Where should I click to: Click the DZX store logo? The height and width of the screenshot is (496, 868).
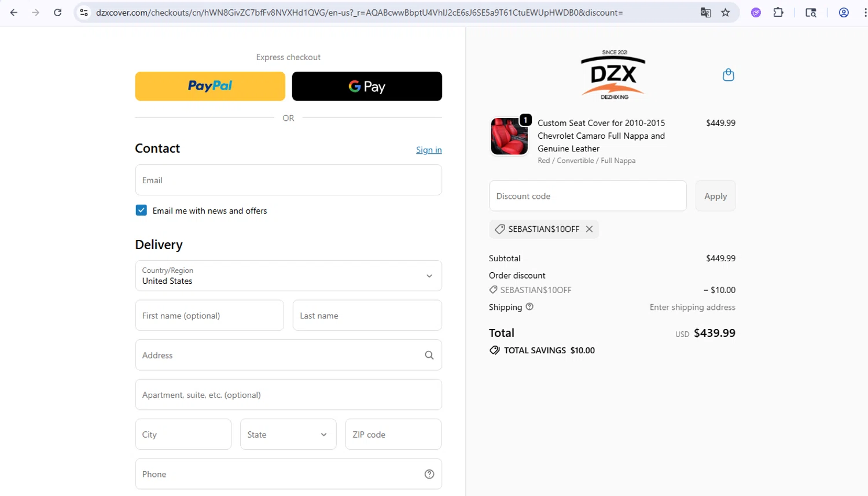(613, 75)
